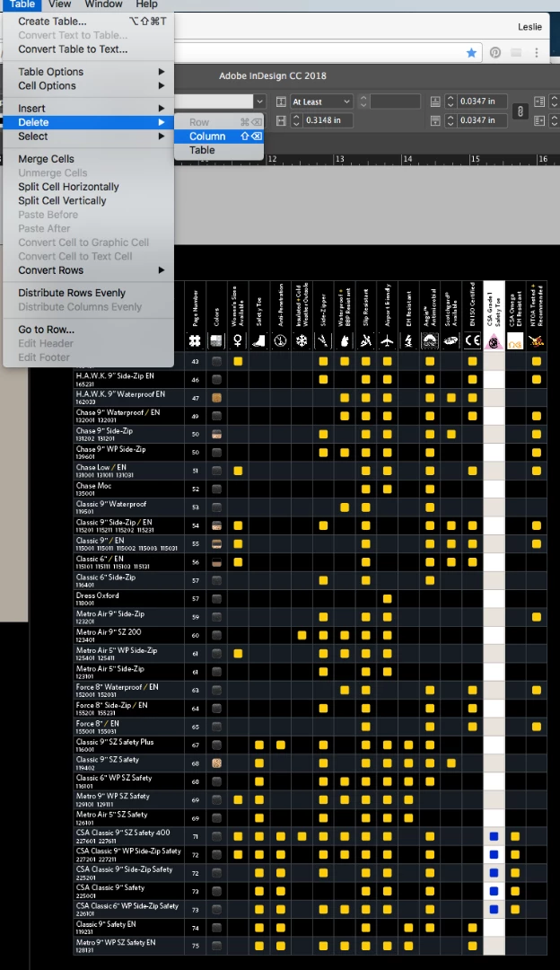This screenshot has height=970, width=560.
Task: Click the color swatch in Classic 9" SZ Safety row
Action: point(216,763)
